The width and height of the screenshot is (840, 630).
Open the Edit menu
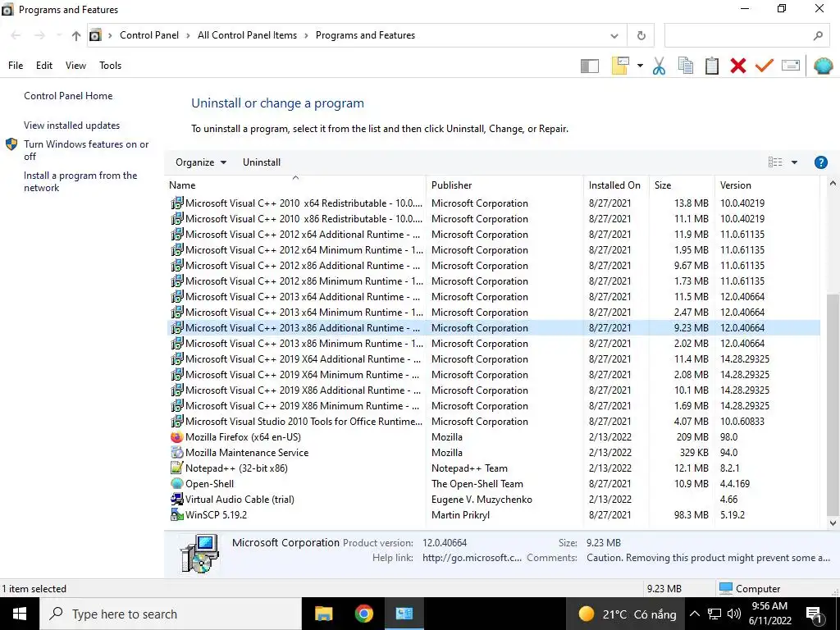click(44, 66)
